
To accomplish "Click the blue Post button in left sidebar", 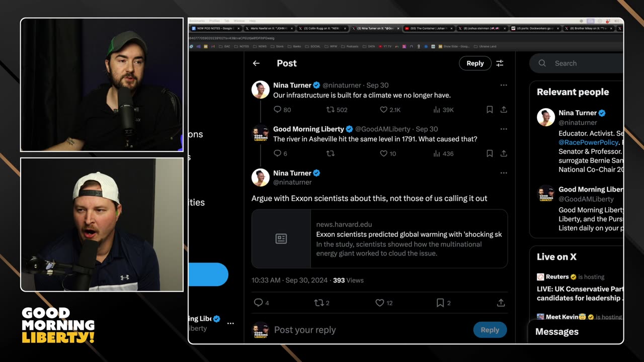I will pyautogui.click(x=208, y=275).
